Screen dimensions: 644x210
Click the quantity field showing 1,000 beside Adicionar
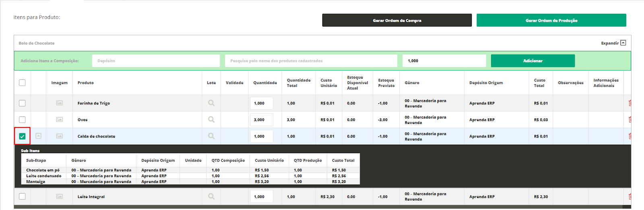click(x=444, y=61)
